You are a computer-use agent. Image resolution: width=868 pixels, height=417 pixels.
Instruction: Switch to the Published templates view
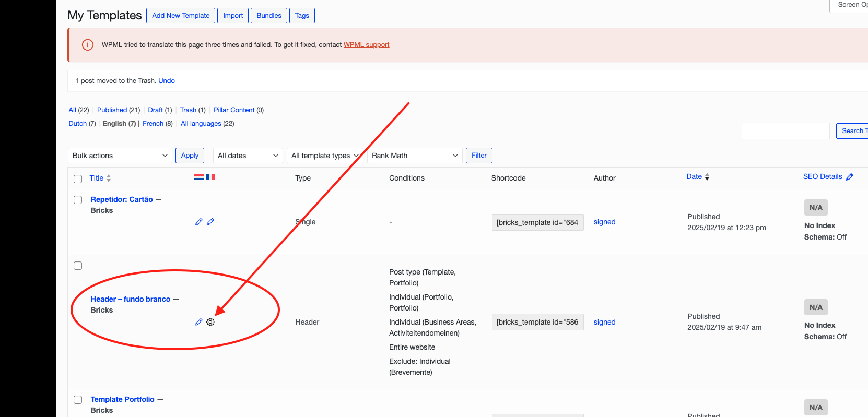(x=112, y=110)
